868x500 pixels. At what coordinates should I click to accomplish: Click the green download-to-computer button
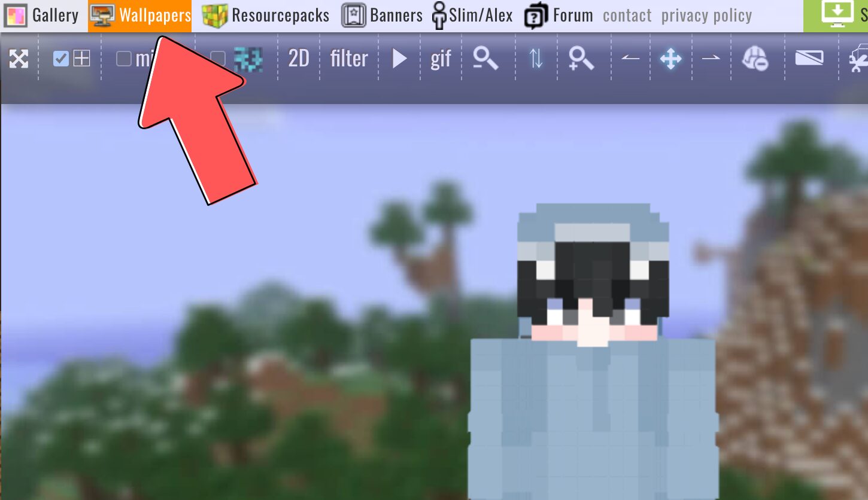click(x=837, y=16)
